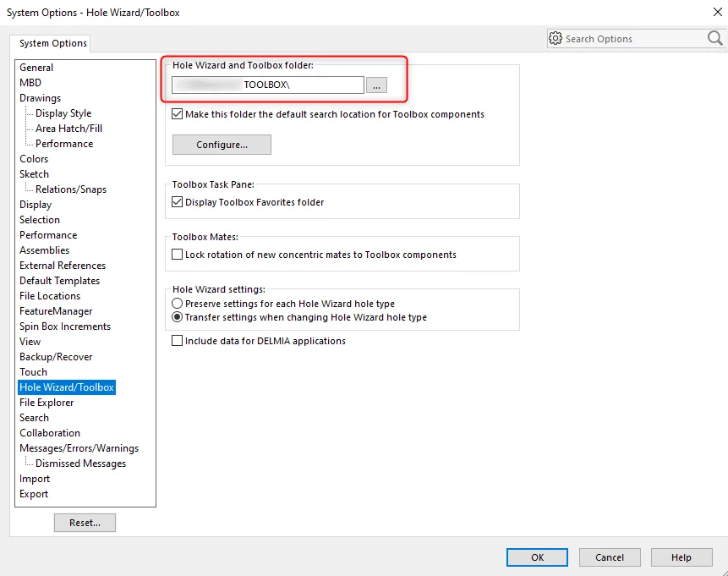Enable Lock rotation of new concentric mates
Viewport: 728px width, 576px height.
pyautogui.click(x=178, y=254)
